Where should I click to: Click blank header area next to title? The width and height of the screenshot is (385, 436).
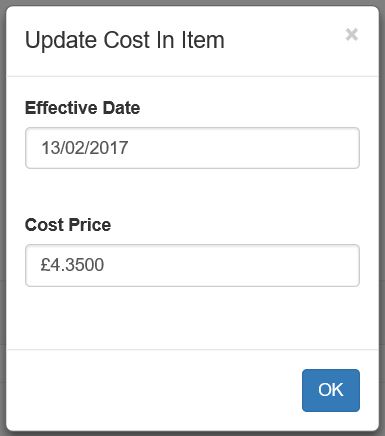tap(283, 40)
